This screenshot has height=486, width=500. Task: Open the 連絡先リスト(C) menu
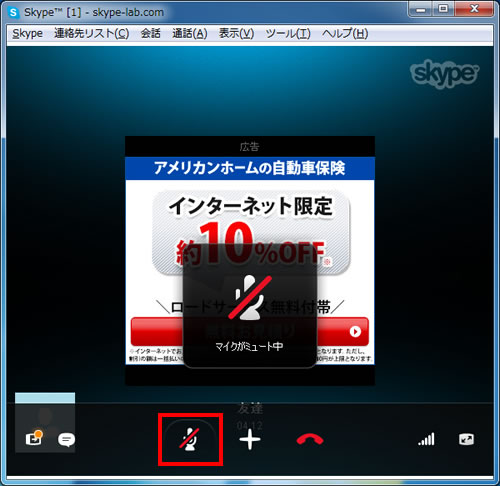pyautogui.click(x=91, y=34)
